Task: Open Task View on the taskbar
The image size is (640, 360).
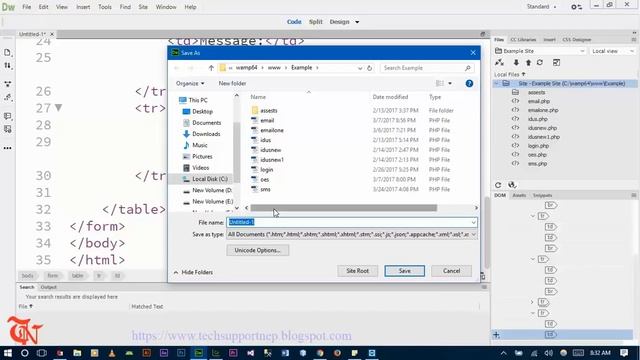Action: click(42, 353)
